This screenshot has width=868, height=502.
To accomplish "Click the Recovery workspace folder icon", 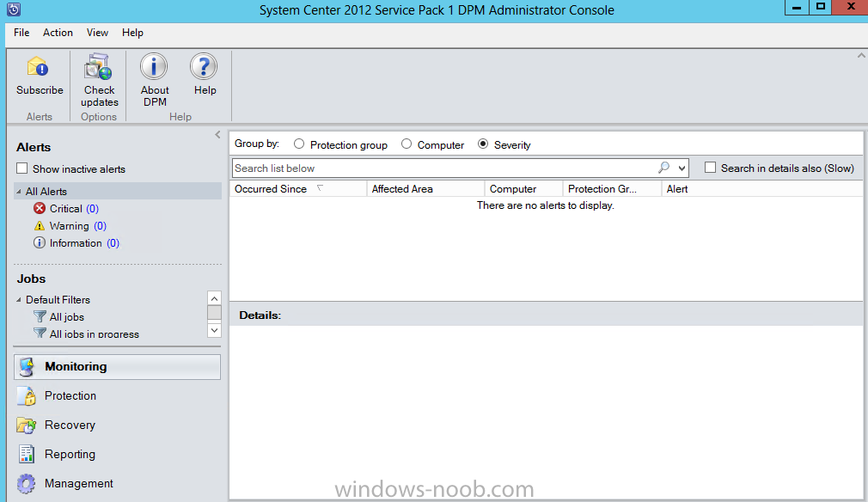I will (27, 425).
